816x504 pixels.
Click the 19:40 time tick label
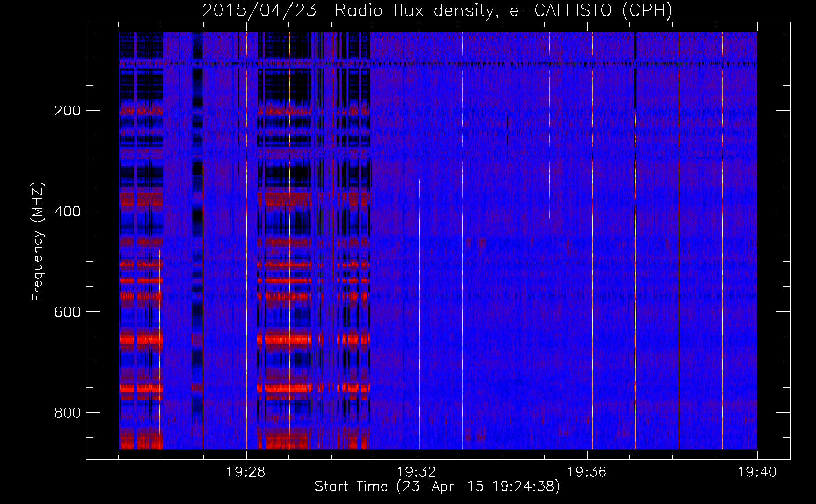(x=757, y=472)
